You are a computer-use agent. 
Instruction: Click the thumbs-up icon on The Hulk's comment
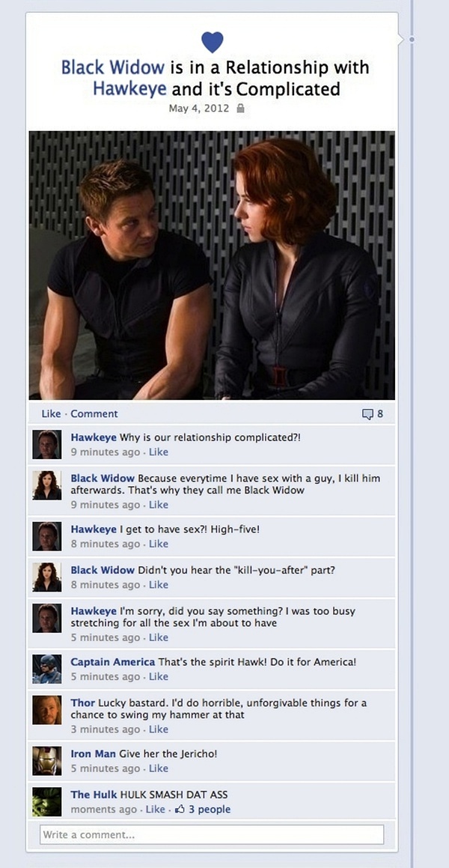[180, 810]
